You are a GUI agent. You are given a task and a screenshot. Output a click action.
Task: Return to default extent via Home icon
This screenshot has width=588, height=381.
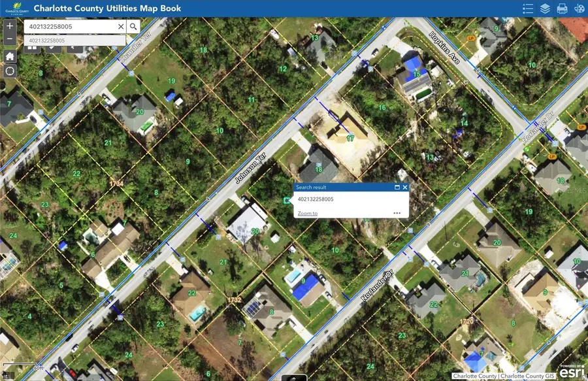[8, 56]
